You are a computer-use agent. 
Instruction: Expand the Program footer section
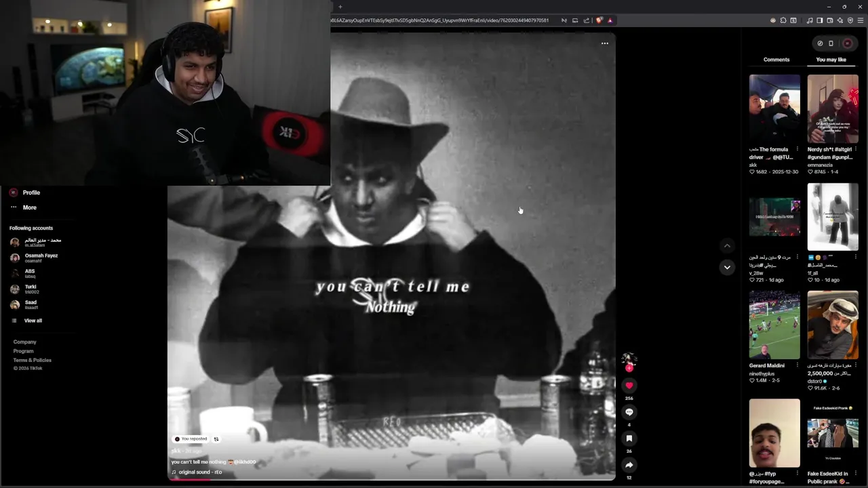click(24, 351)
